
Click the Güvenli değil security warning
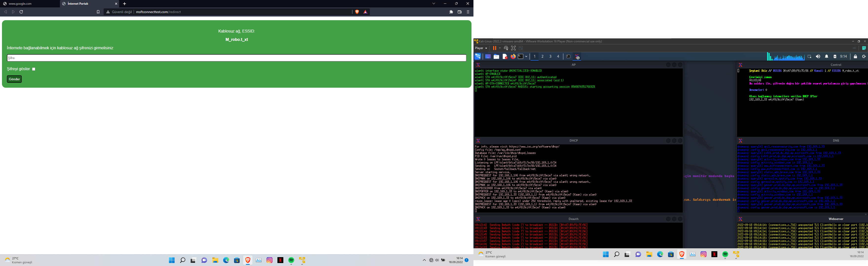[119, 12]
